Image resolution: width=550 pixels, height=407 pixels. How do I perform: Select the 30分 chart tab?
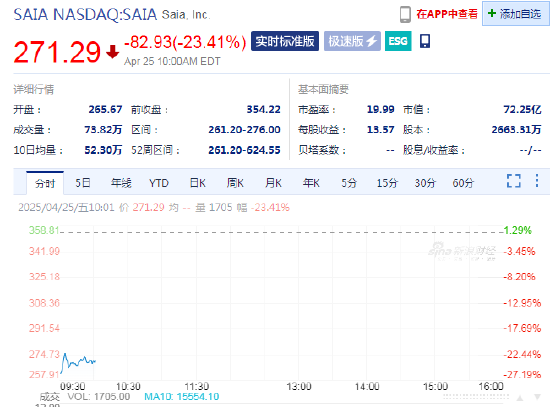[x=425, y=183]
